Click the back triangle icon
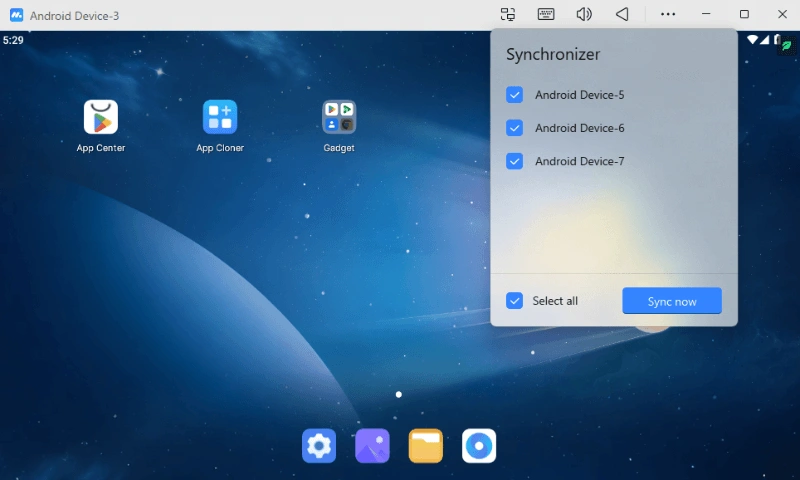Image resolution: width=800 pixels, height=480 pixels. (x=622, y=14)
